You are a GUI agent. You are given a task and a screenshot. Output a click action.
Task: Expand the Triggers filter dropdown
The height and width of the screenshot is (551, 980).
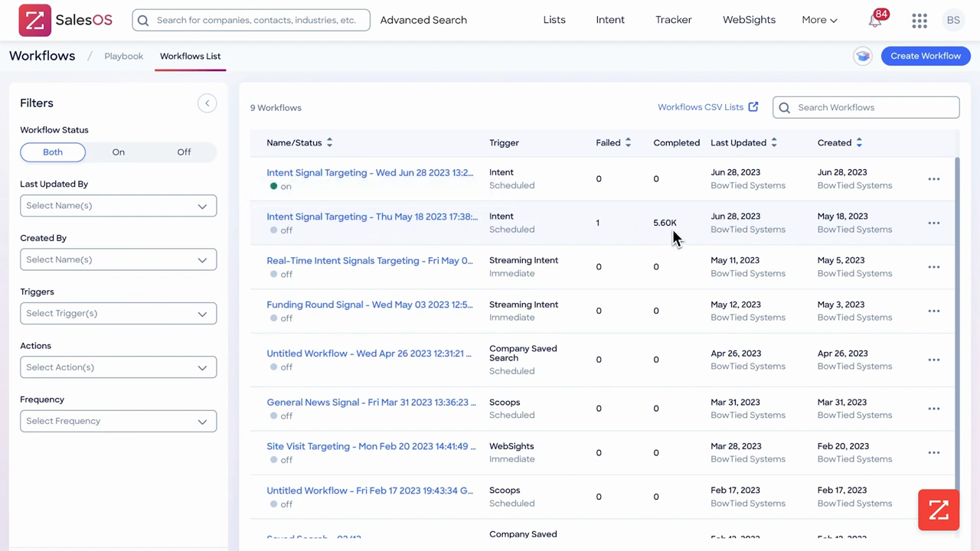point(118,313)
